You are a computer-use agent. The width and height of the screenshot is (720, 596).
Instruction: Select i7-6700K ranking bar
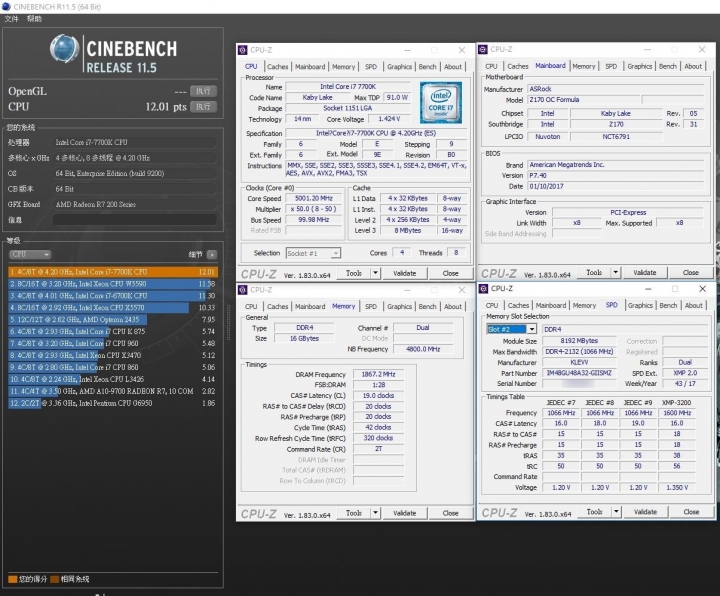[112, 296]
